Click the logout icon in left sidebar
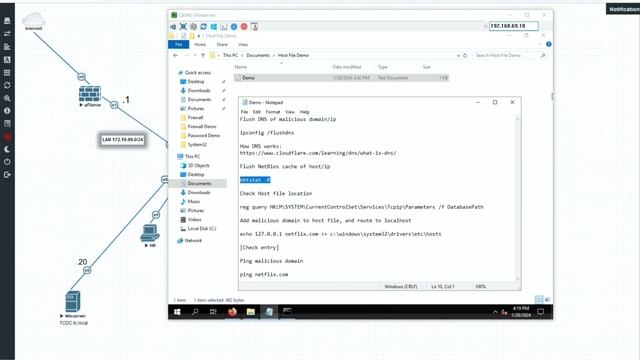The height and width of the screenshot is (360, 640). coord(7,175)
